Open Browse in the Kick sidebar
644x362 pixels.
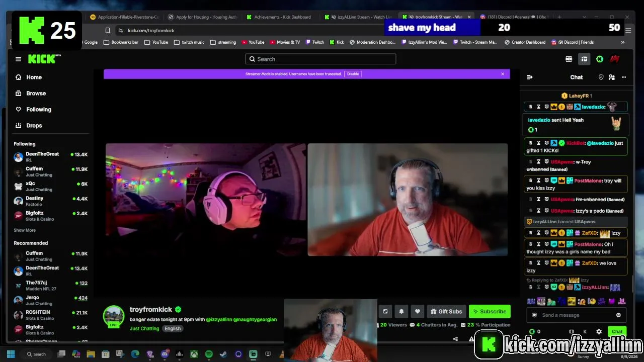[36, 94]
